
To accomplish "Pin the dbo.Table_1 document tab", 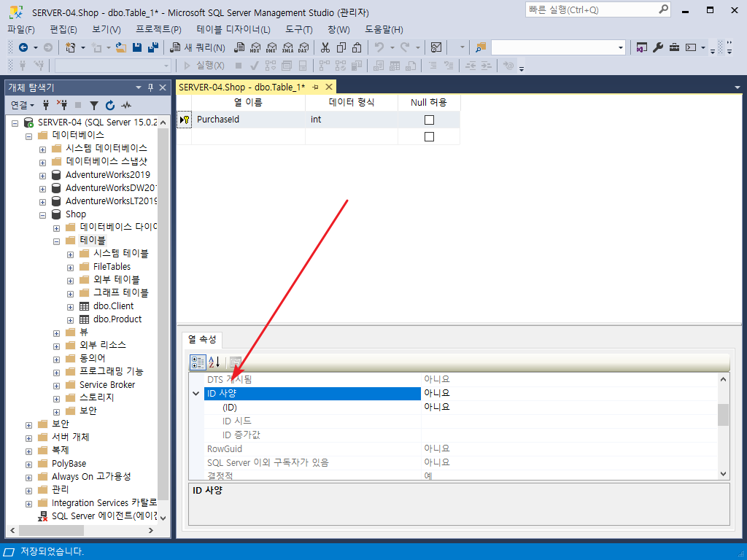I will click(315, 87).
